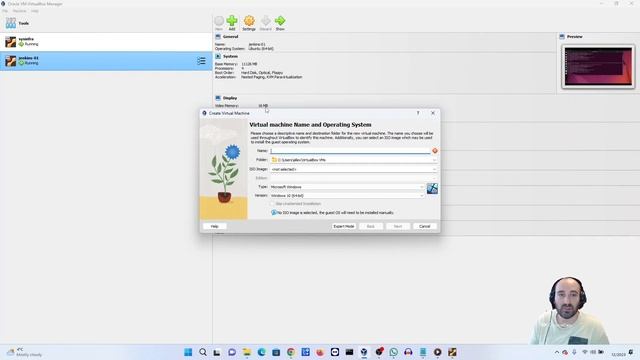Click the VM preview thumbnail
640x360 pixels.
(598, 67)
